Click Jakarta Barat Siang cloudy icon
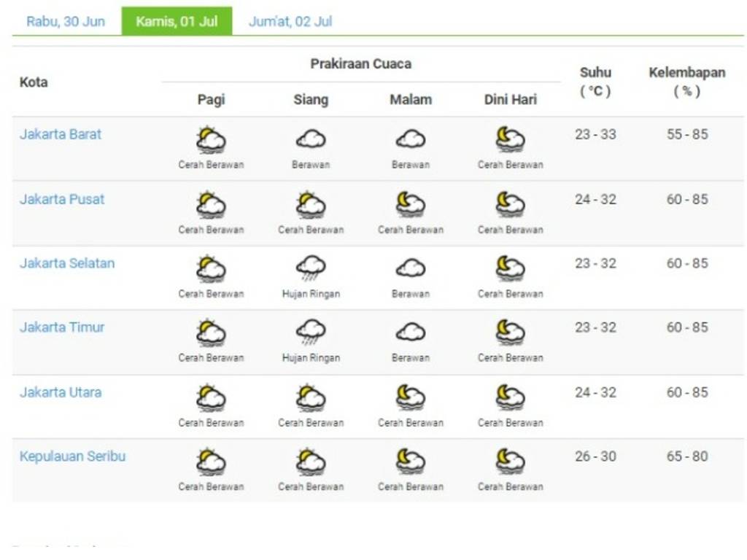The image size is (747, 560). point(311,139)
